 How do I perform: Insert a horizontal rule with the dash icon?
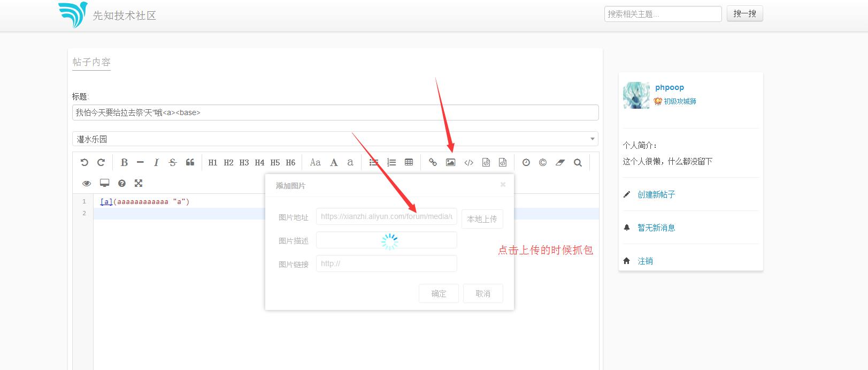(140, 162)
